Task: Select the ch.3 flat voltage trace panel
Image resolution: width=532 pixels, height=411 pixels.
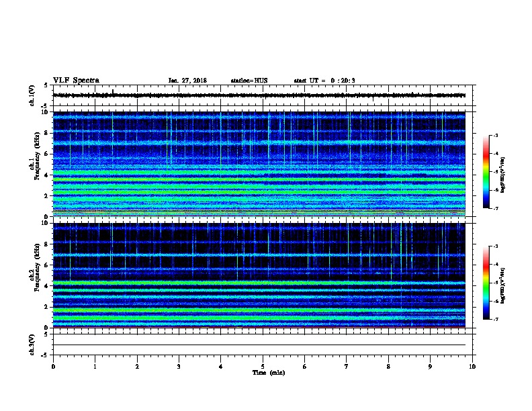Action: [x=263, y=345]
